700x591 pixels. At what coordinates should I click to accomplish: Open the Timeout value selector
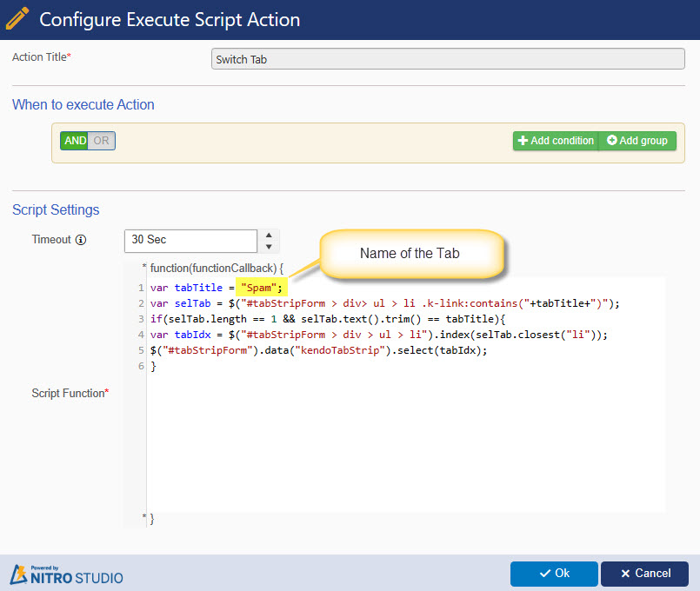(x=191, y=241)
